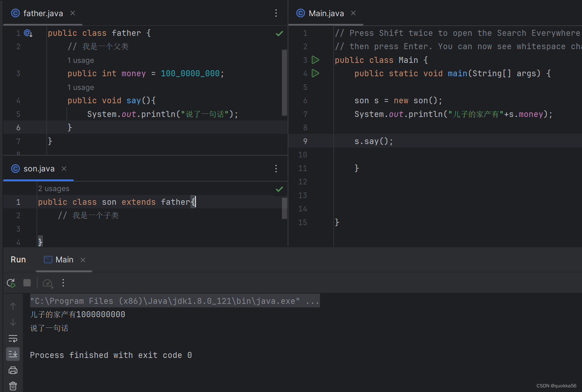Run class Main via gutter arrow on line 3

click(x=315, y=60)
